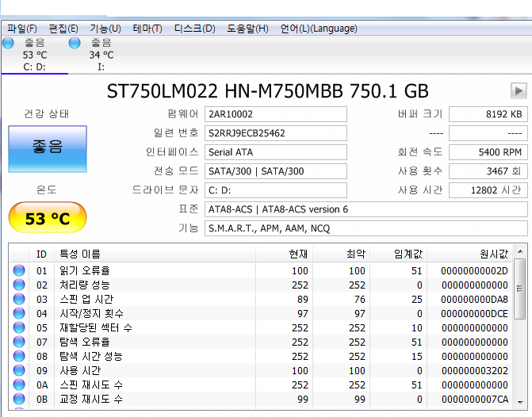Click the drive letter field C: D:
The image size is (532, 417).
275,190
